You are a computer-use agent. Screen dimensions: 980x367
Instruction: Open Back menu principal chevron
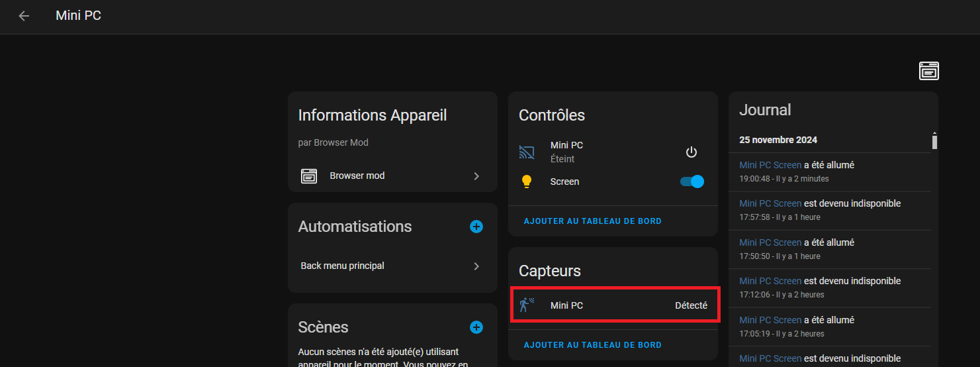click(476, 266)
